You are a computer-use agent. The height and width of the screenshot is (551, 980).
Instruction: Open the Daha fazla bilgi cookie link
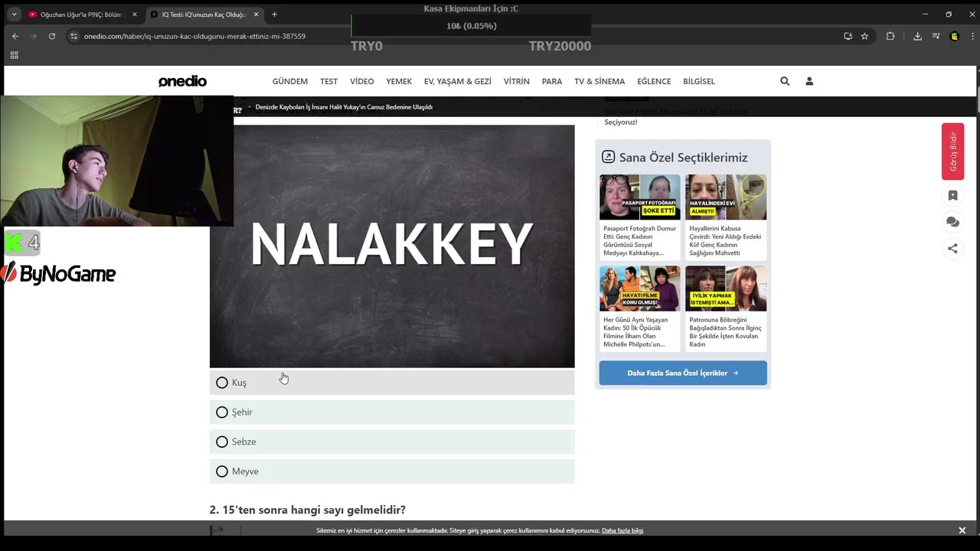pyautogui.click(x=622, y=530)
